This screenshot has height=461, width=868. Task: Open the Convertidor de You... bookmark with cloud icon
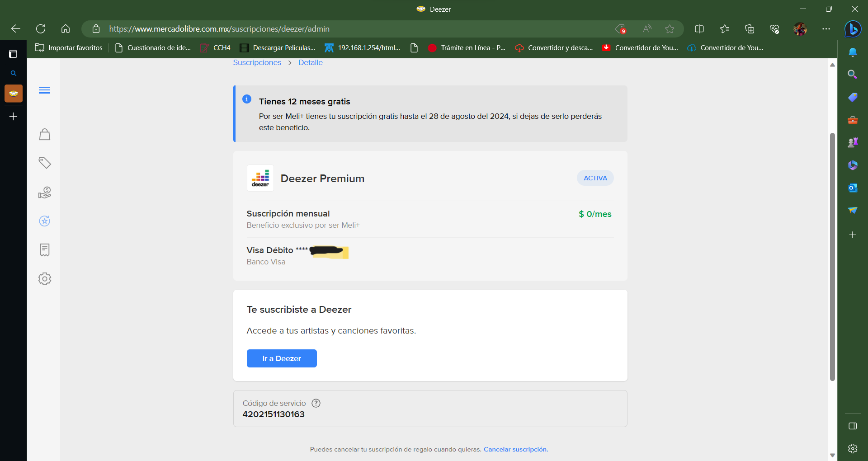pyautogui.click(x=725, y=48)
